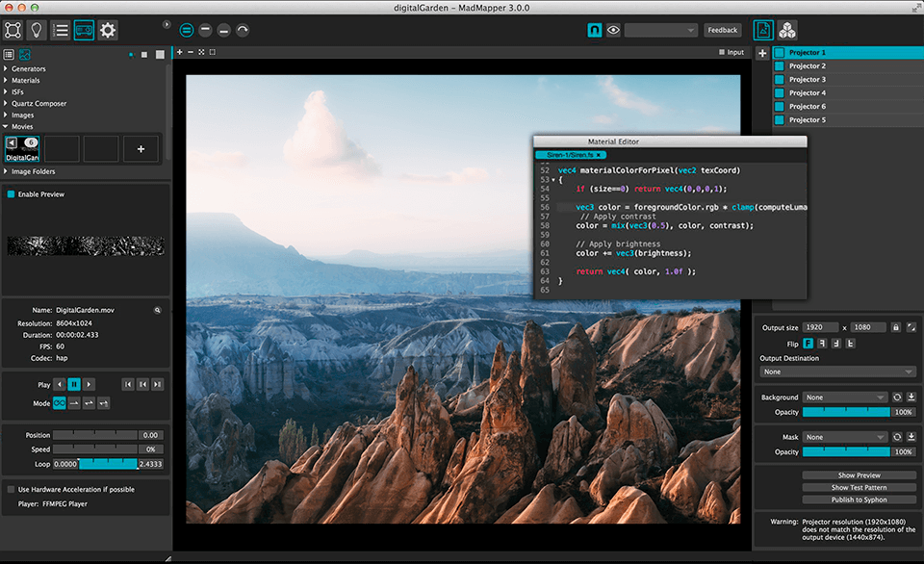This screenshot has width=924, height=564.
Task: Expand the Generators category
Action: (x=6, y=69)
